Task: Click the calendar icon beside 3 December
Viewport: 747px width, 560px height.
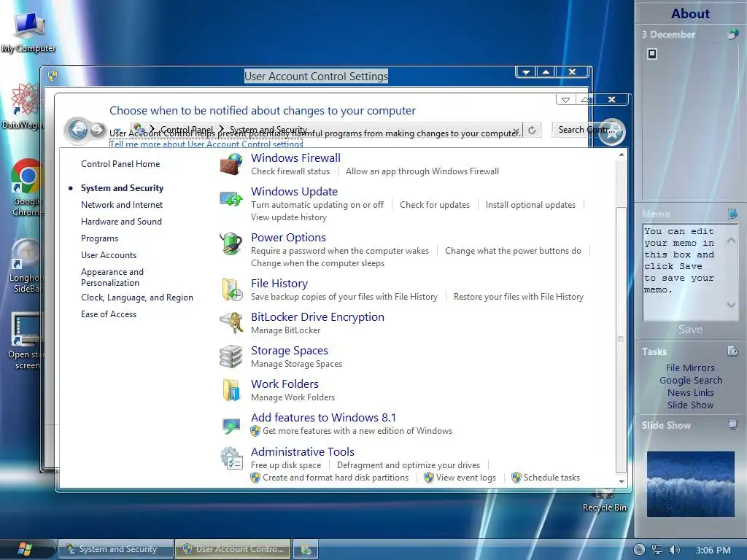Action: point(733,34)
